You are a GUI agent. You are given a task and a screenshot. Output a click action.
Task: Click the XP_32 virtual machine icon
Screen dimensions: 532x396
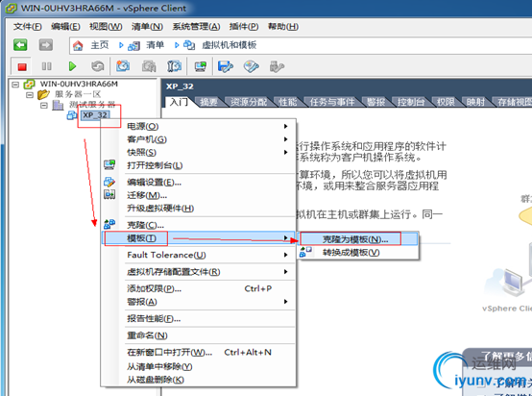[72, 115]
